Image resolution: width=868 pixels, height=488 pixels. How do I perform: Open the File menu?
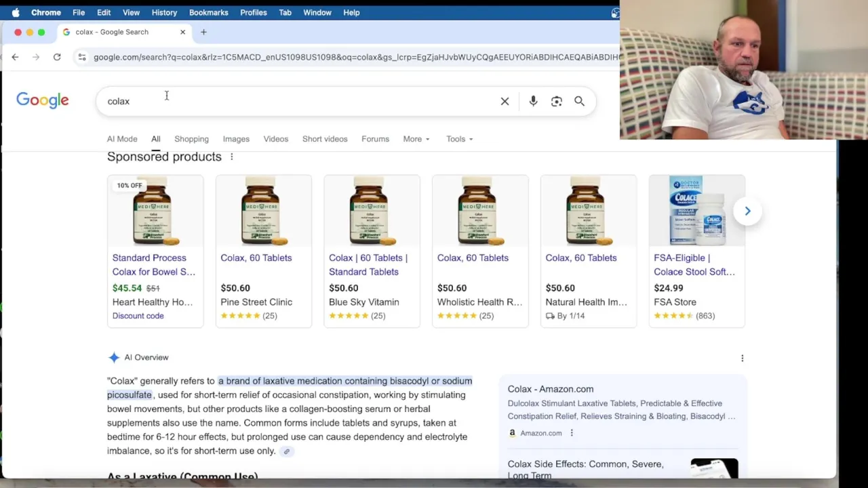click(79, 12)
